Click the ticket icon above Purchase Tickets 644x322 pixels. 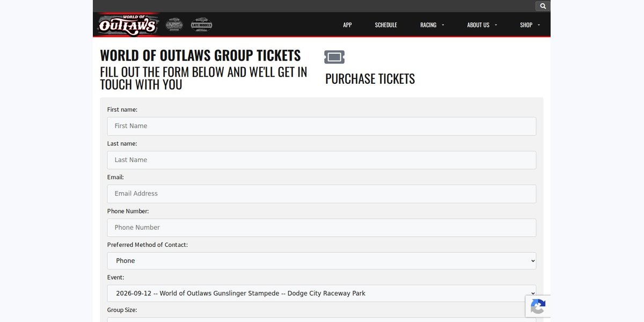[x=334, y=57]
